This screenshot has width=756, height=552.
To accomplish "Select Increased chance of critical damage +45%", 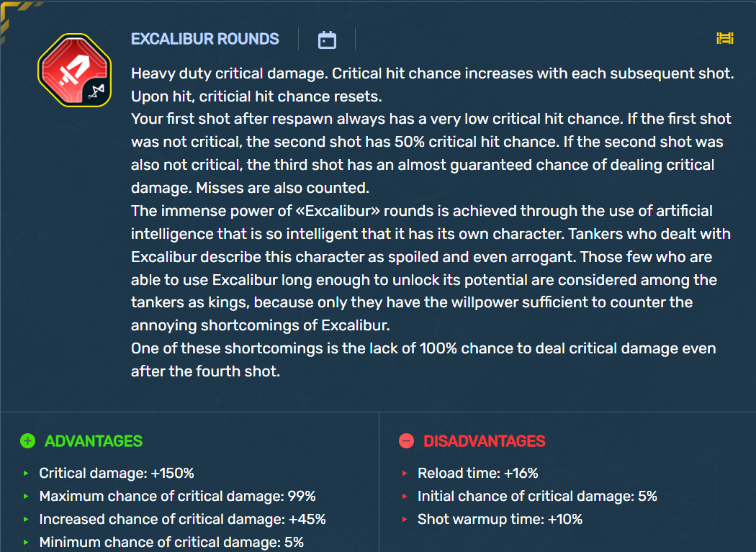I will click(x=182, y=519).
